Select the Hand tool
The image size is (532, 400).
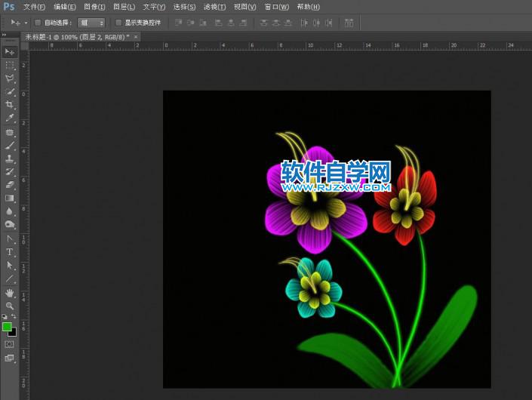[10, 293]
